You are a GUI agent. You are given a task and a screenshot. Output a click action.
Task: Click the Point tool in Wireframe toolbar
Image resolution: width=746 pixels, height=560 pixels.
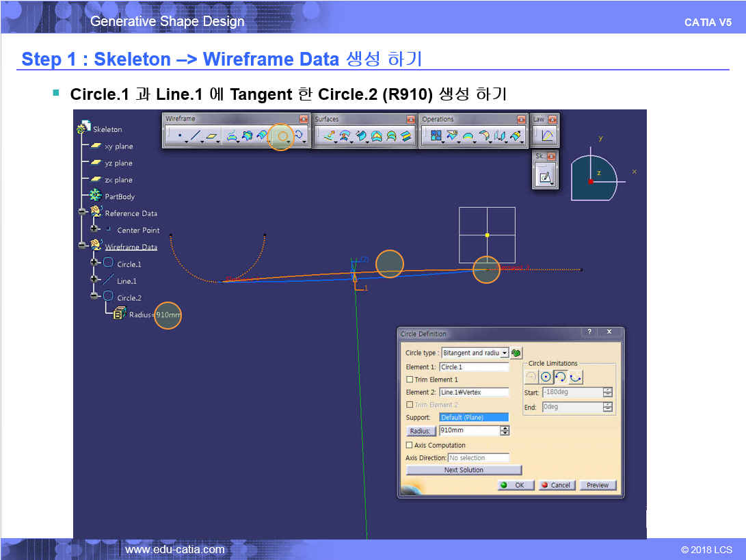pos(179,137)
